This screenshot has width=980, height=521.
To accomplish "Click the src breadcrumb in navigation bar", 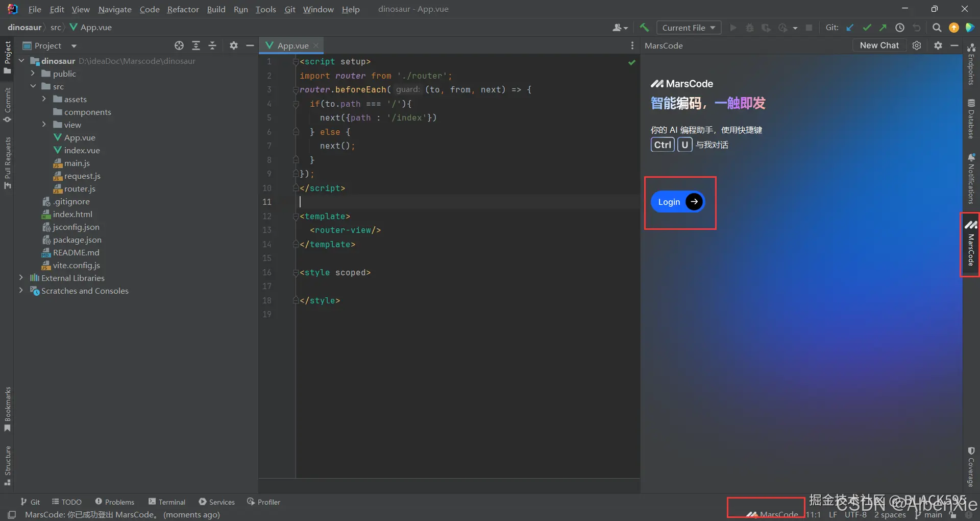I will tap(56, 28).
